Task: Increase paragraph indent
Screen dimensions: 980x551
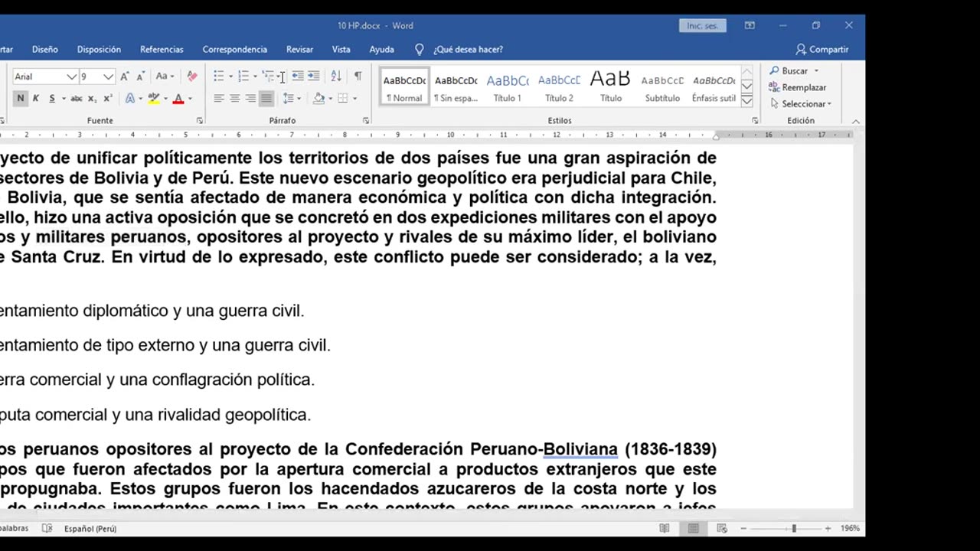Action: (x=315, y=77)
